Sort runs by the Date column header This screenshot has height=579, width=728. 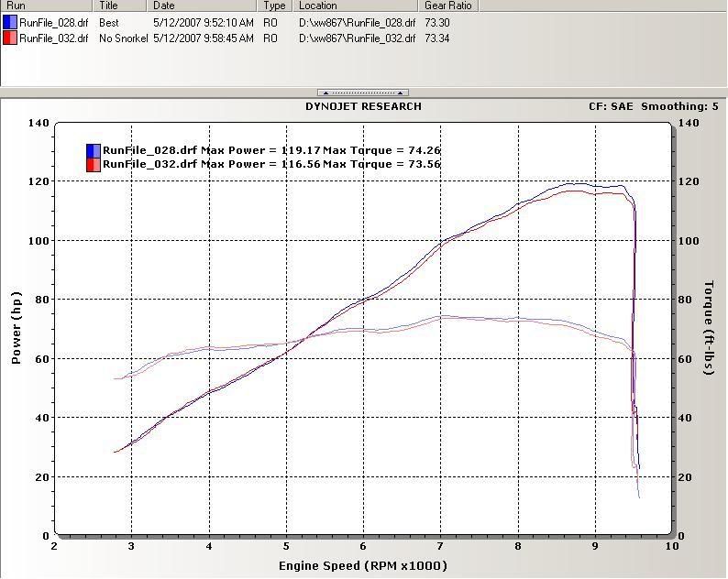point(202,5)
